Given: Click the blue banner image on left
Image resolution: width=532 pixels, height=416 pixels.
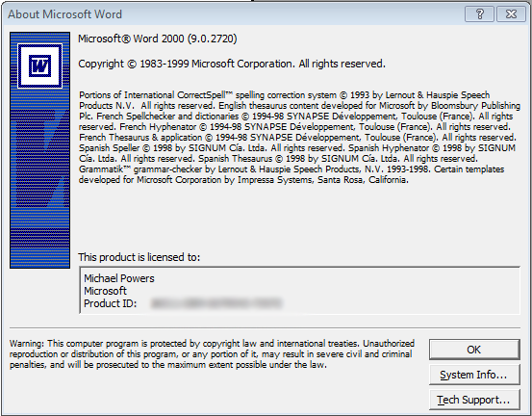Looking at the screenshot, I should [40, 150].
